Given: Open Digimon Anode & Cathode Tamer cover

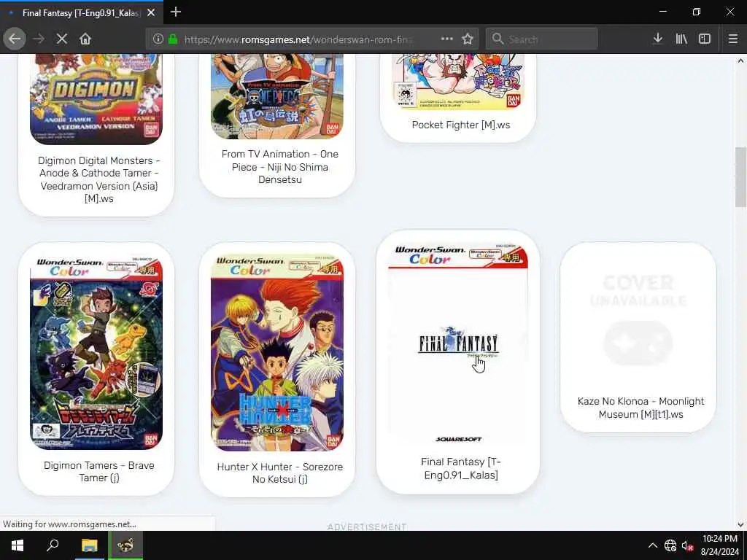Looking at the screenshot, I should click(96, 99).
